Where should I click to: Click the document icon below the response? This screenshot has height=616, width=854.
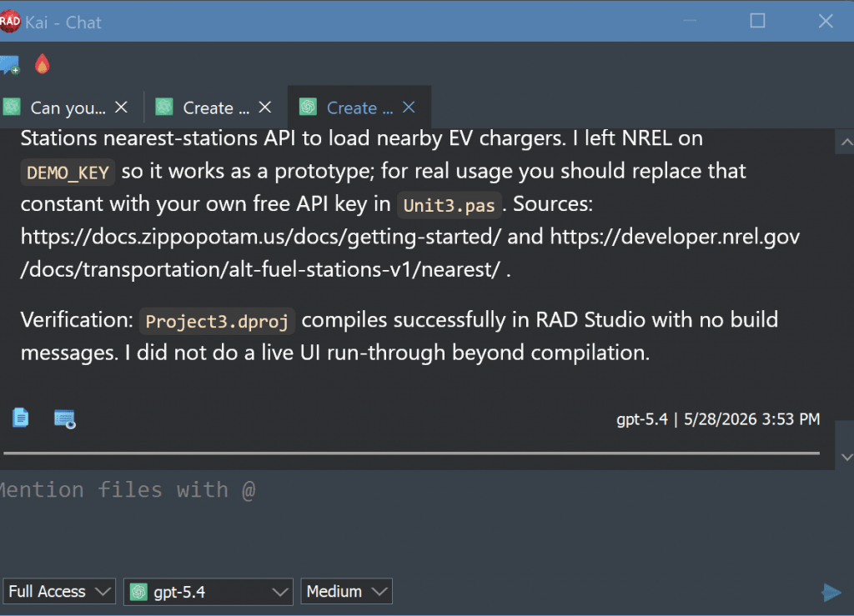21,418
